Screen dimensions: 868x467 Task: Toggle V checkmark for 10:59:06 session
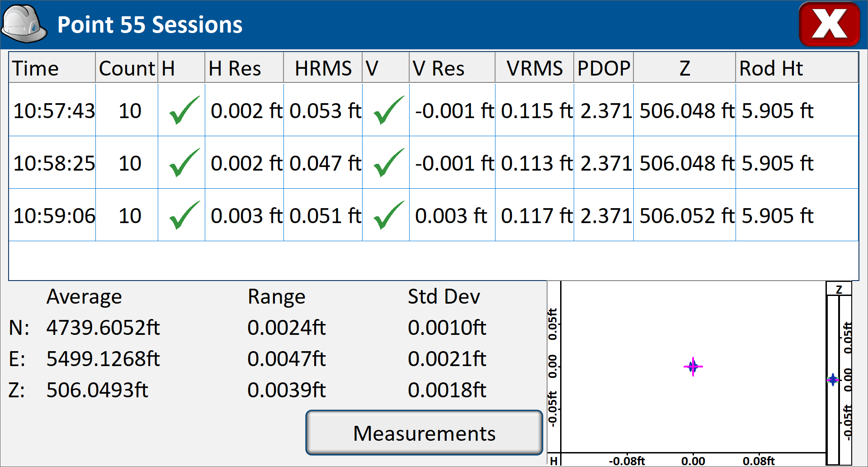(389, 215)
